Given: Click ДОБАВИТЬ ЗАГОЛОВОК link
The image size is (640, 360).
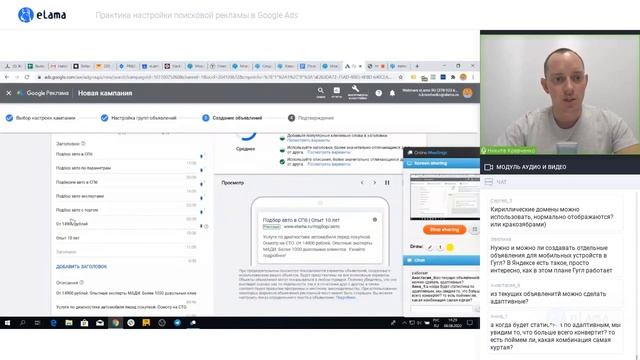Looking at the screenshot, I should pos(81,267).
